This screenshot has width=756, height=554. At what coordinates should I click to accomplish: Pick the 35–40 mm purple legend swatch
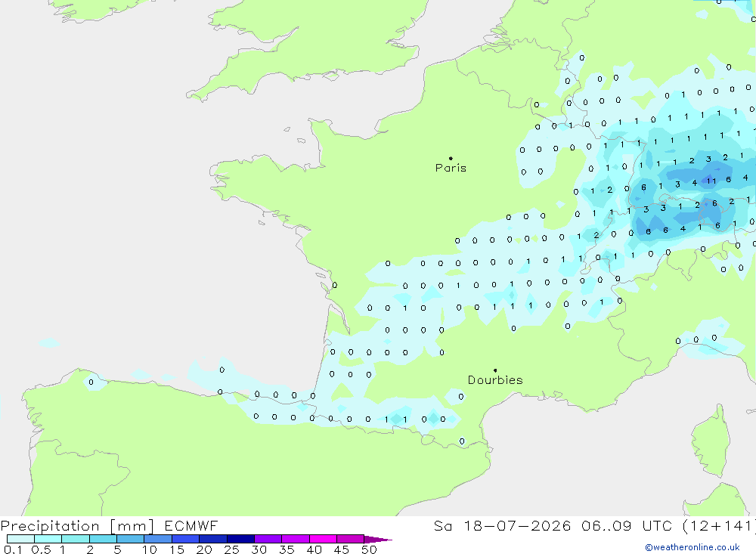pyautogui.click(x=296, y=539)
